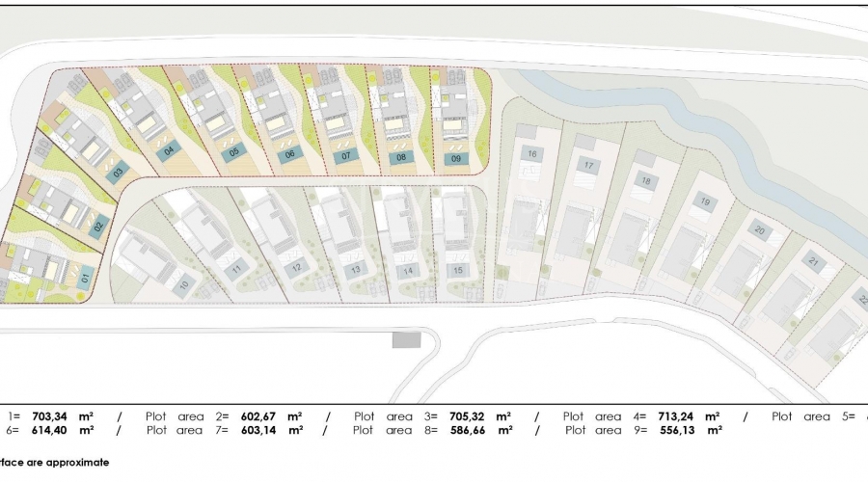Select plot number 11 label
Screen dimensions: 868x482
point(236,270)
